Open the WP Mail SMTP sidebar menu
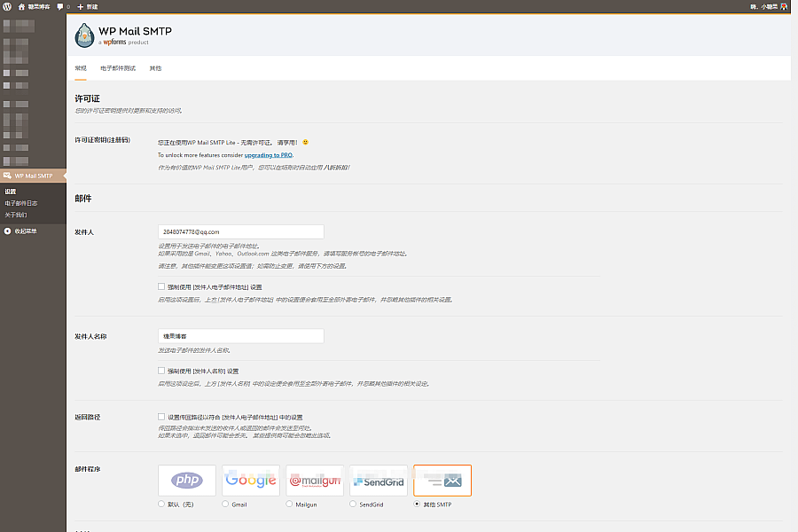Viewport: 798px width, 532px height. point(33,176)
